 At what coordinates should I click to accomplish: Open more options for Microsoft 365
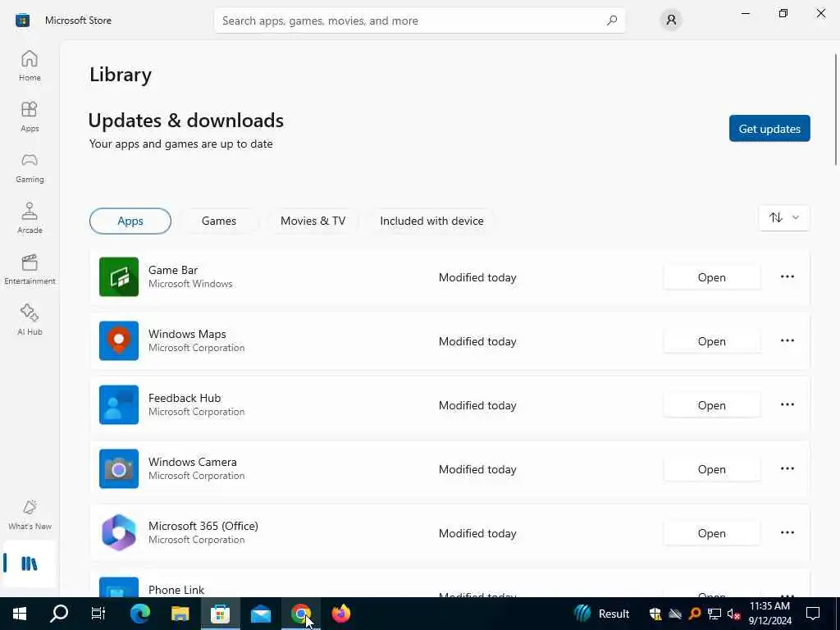pos(787,532)
